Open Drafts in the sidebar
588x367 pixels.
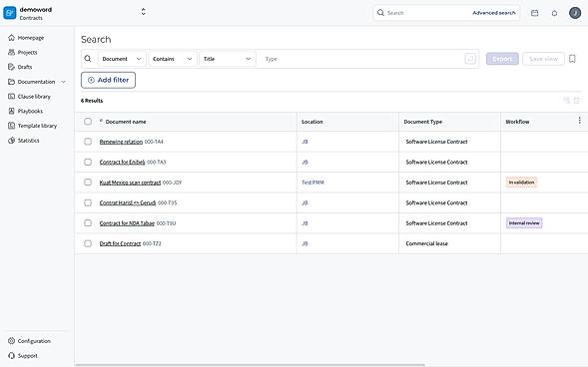click(x=25, y=67)
